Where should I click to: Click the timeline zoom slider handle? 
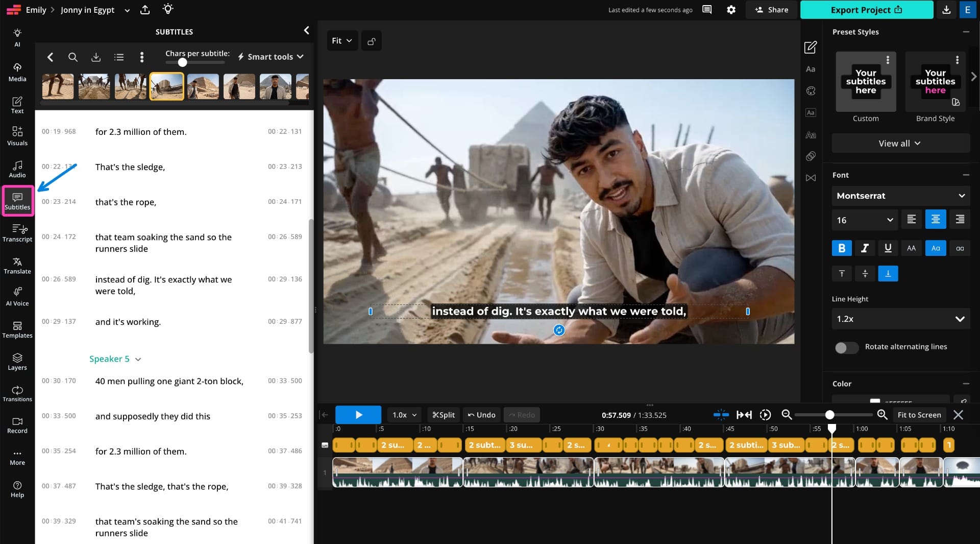pyautogui.click(x=830, y=415)
